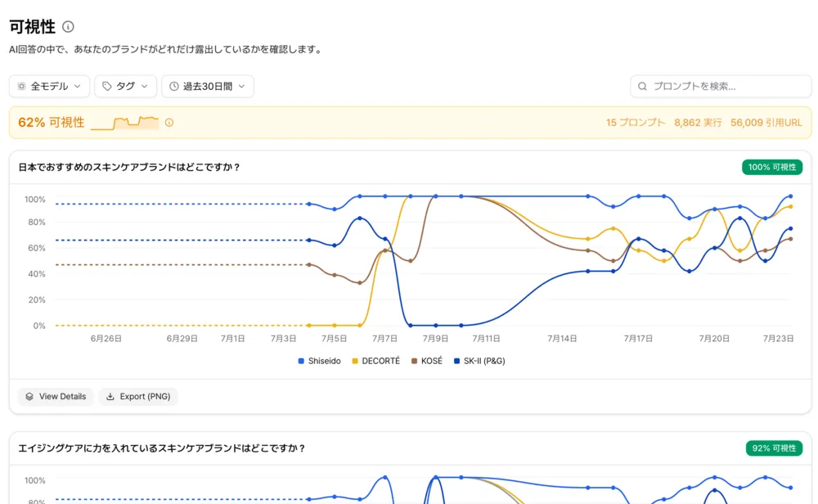Click the 62% visibility sparkline thumbnail
This screenshot has height=504, width=818.
124,123
